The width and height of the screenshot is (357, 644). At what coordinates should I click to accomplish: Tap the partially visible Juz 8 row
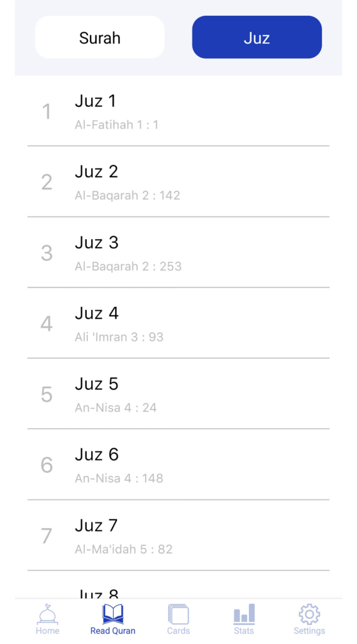[x=178, y=585]
